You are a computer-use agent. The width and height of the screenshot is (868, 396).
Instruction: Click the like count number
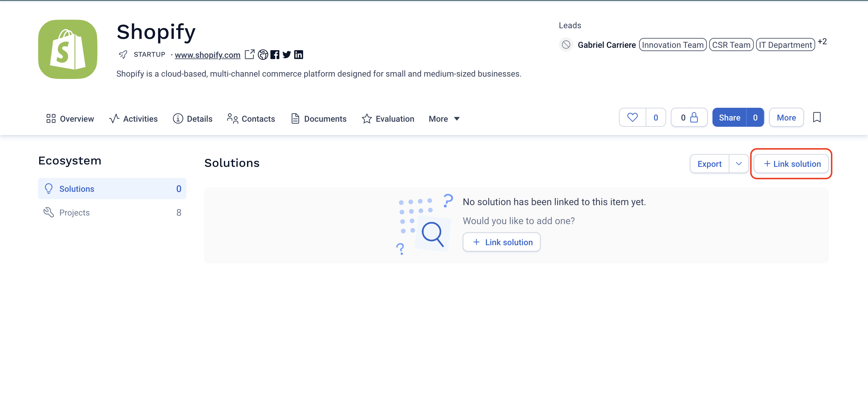656,117
